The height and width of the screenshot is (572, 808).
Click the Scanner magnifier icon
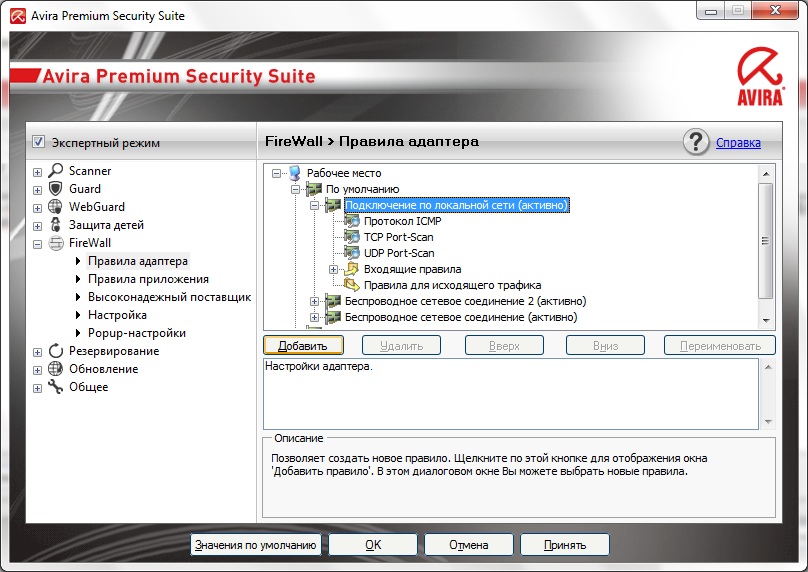coord(56,170)
